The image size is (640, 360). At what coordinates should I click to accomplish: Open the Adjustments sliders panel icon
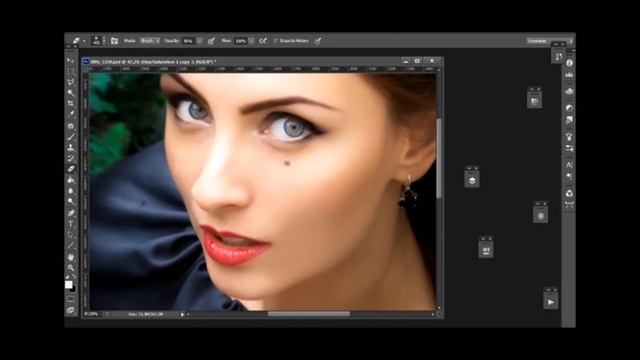click(x=569, y=149)
